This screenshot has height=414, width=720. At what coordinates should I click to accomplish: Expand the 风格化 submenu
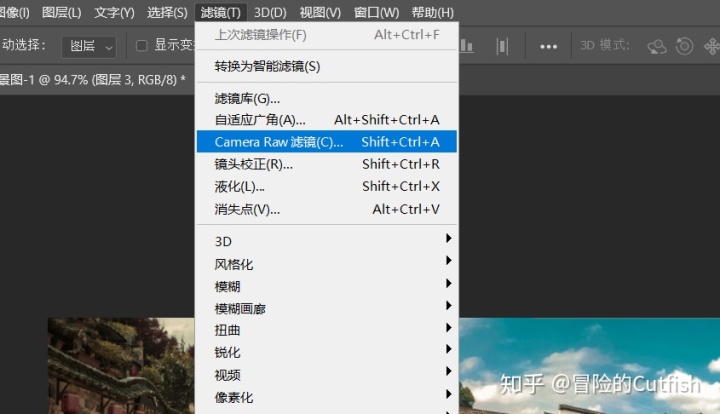(326, 264)
